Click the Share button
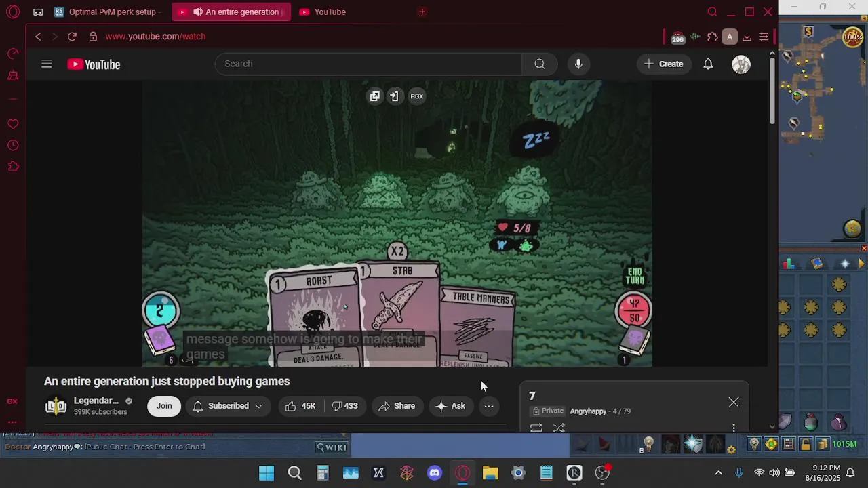The width and height of the screenshot is (868, 488). (397, 406)
